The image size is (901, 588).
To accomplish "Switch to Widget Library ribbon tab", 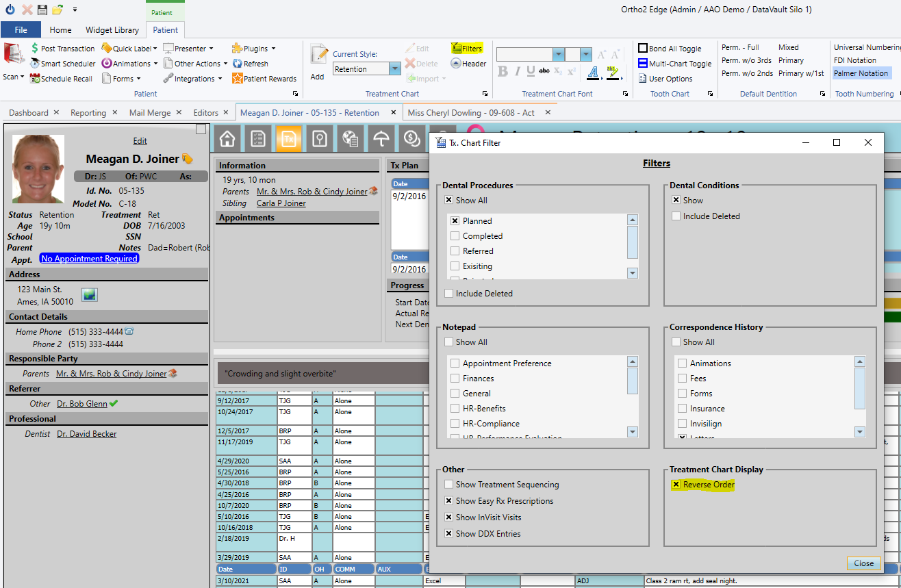I will tap(112, 30).
